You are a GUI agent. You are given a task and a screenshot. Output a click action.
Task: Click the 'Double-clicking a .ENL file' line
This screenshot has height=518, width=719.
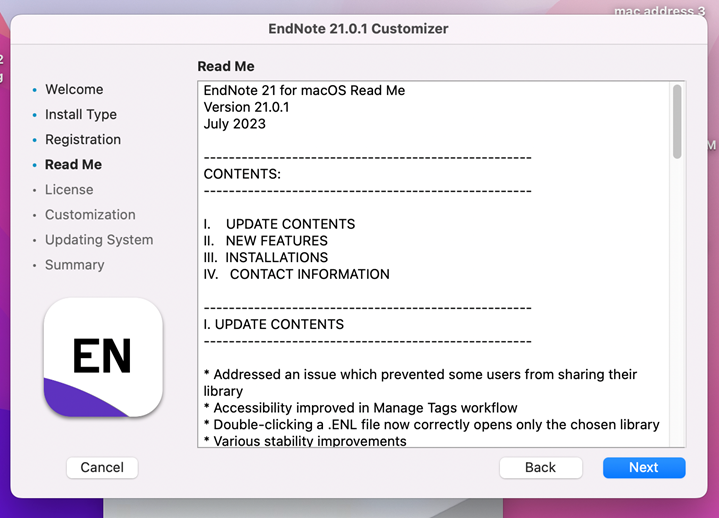pos(431,424)
